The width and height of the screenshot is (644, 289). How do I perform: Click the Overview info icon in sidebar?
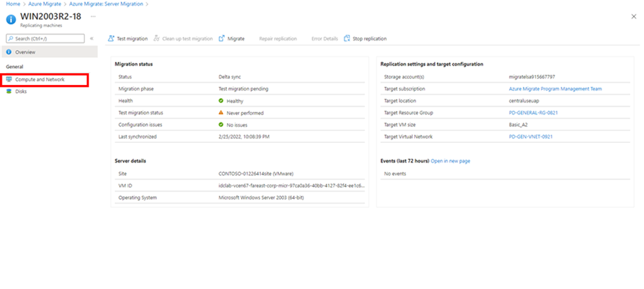[9, 52]
